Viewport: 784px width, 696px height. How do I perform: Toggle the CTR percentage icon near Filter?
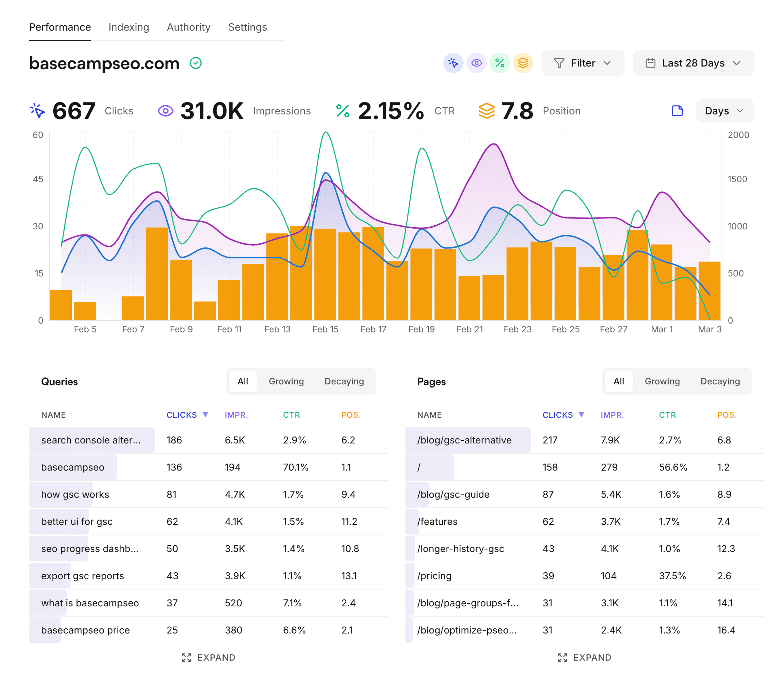pos(500,63)
